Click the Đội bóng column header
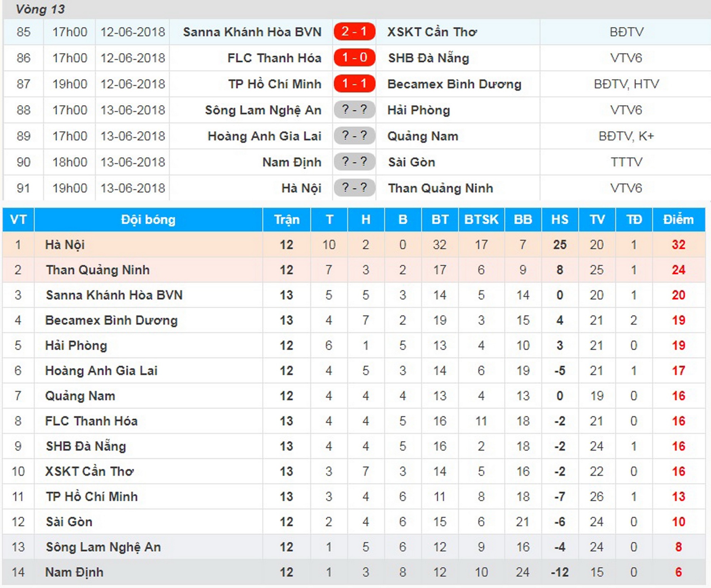 click(x=148, y=219)
